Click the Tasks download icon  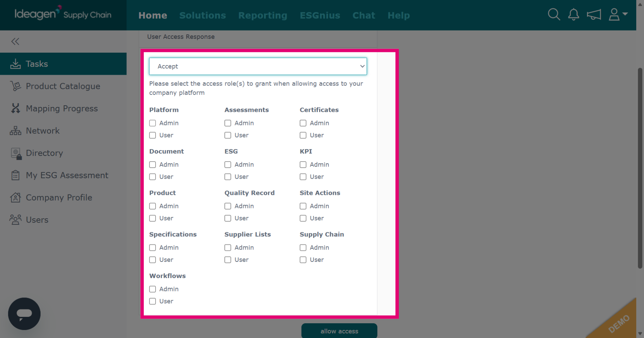[15, 64]
